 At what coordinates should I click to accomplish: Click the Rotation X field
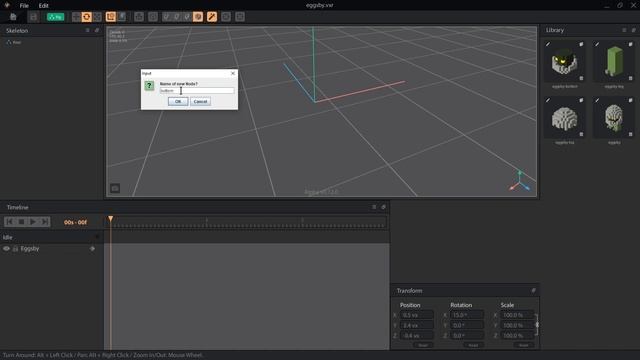click(467, 315)
